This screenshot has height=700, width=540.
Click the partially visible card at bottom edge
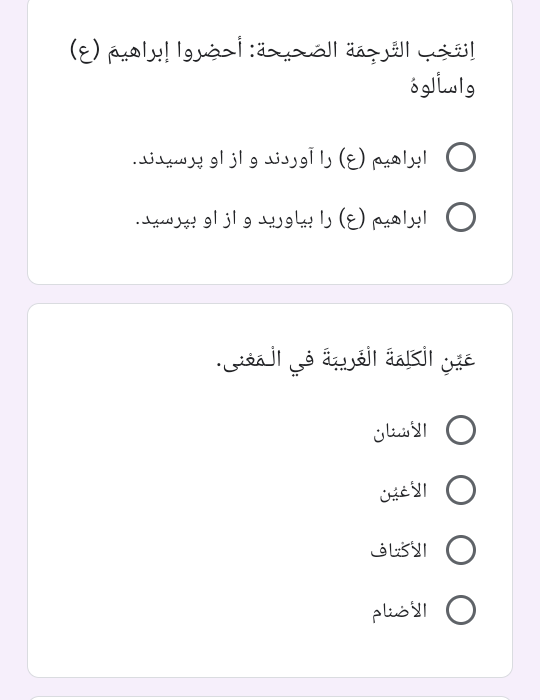click(x=270, y=698)
